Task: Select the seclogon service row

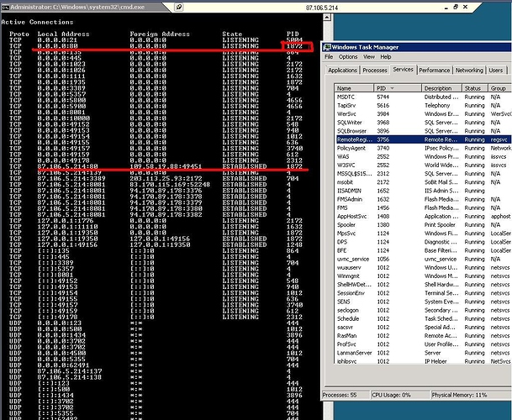Action: coord(423,310)
